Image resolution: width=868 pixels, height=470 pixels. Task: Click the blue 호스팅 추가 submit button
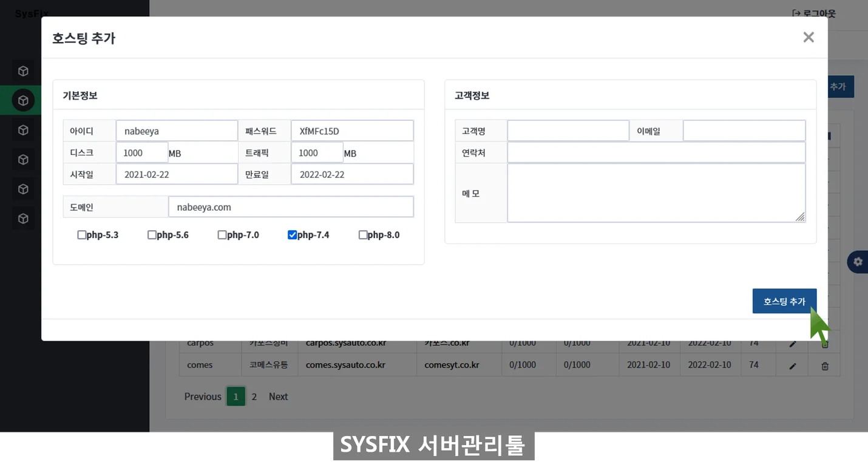pos(784,301)
